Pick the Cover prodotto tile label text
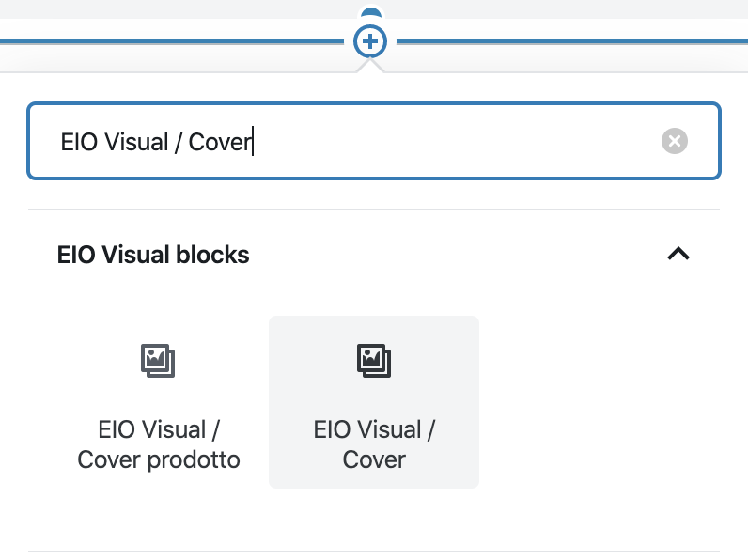This screenshot has height=560, width=748. click(159, 444)
